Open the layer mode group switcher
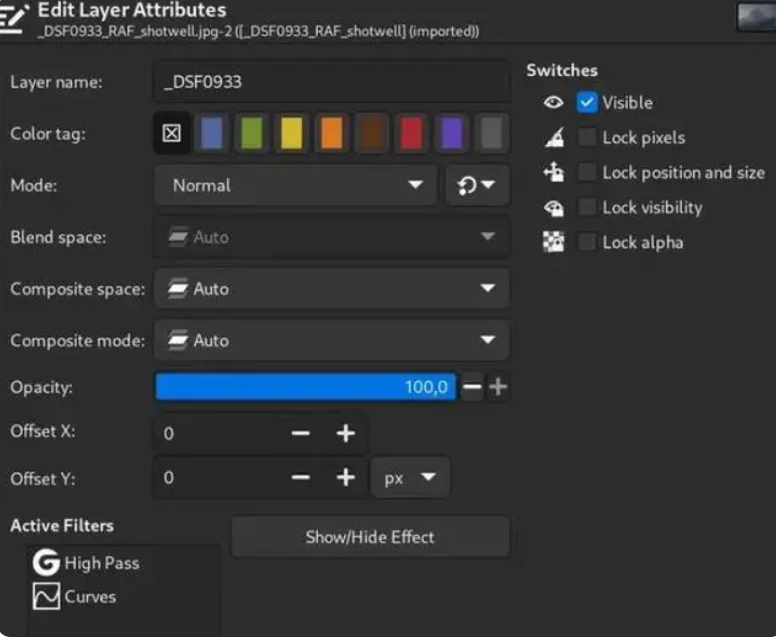Screen dimensions: 776x637 pos(478,185)
